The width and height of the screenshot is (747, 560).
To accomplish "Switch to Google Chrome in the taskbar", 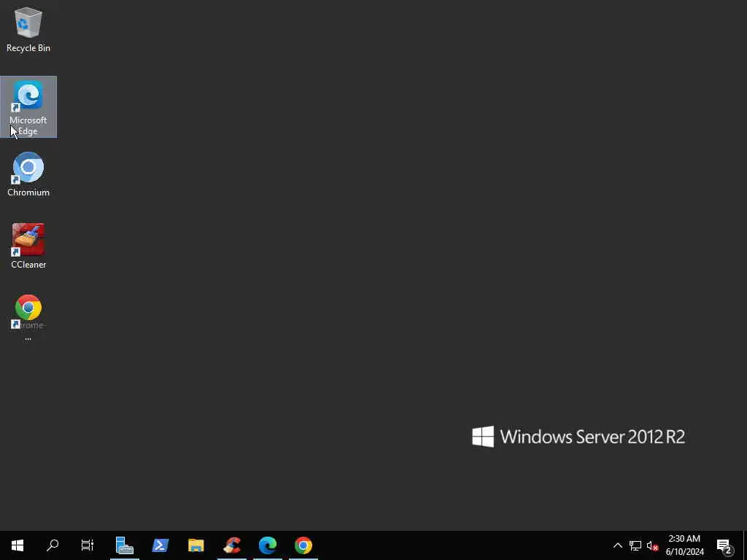I will pyautogui.click(x=303, y=545).
